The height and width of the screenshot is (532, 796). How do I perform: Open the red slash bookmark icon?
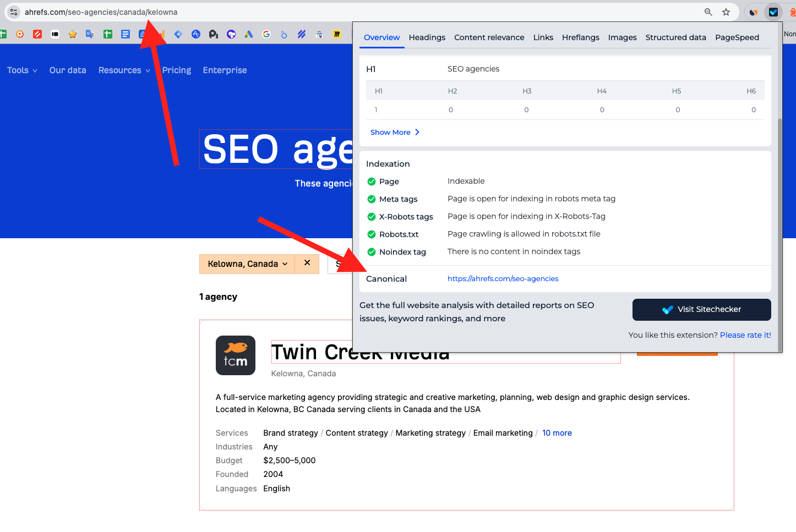[37, 34]
